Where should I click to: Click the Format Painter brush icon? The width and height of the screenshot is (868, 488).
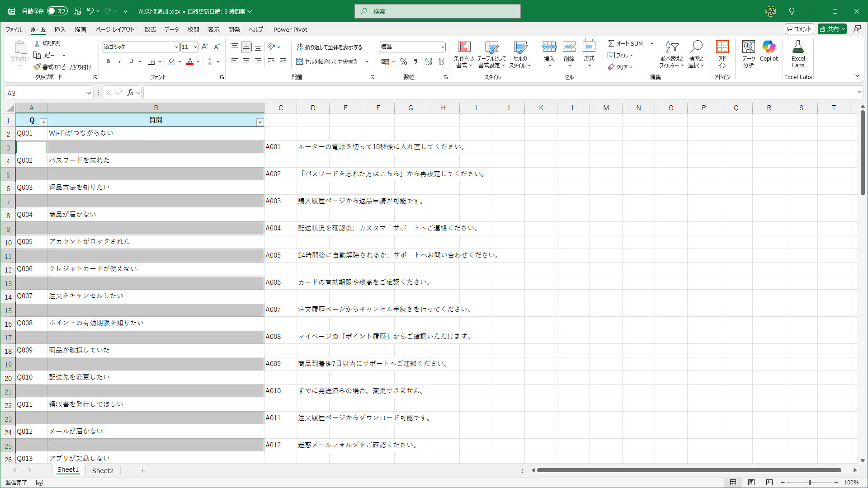pyautogui.click(x=37, y=67)
